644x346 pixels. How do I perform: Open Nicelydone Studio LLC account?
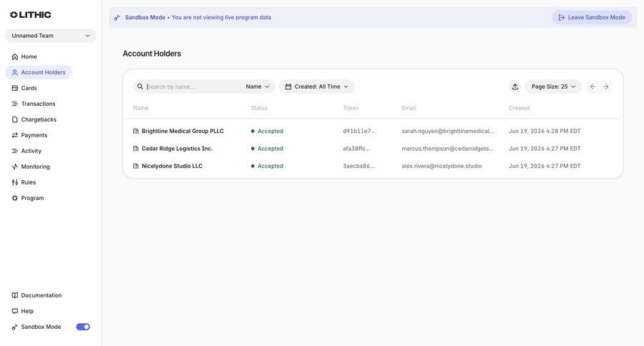coord(172,166)
